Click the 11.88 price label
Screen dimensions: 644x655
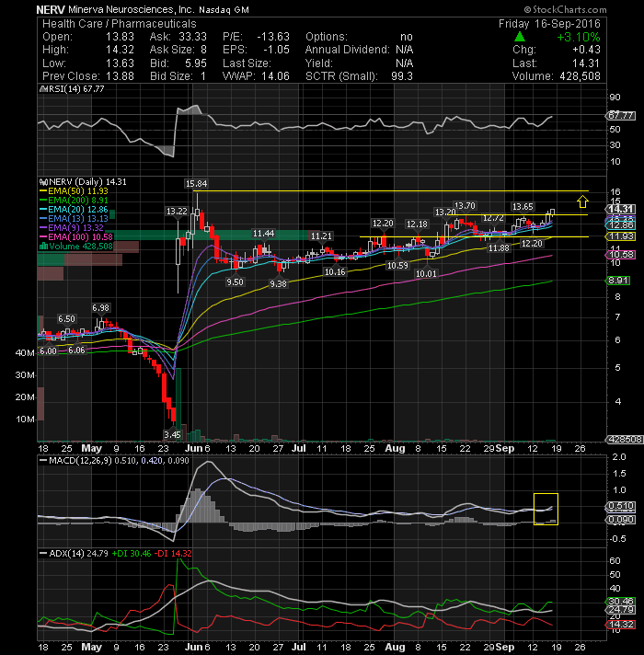coord(499,248)
